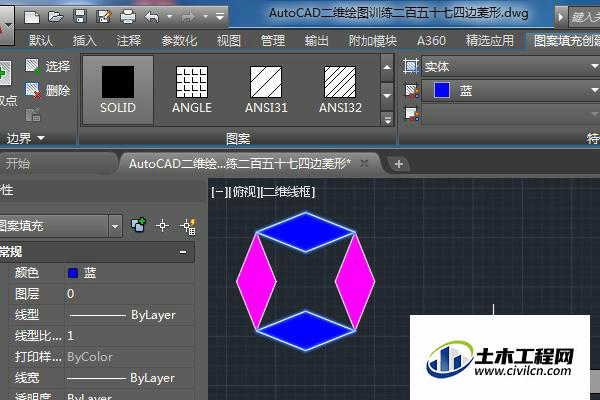Click the 线型 ByLayer property value
The image size is (600, 400).
click(129, 315)
